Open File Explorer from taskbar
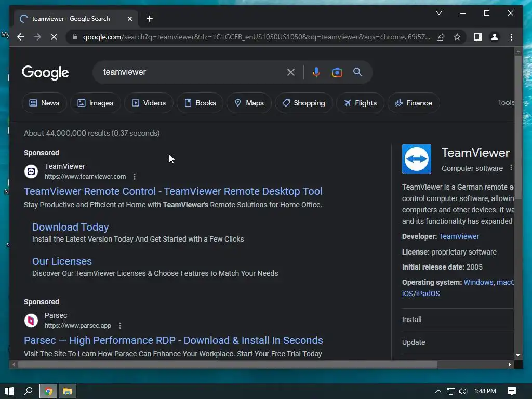The image size is (532, 399). (x=68, y=391)
